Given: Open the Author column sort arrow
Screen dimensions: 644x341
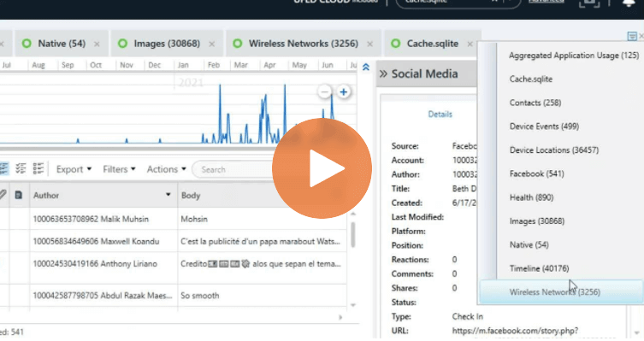Looking at the screenshot, I should [168, 195].
